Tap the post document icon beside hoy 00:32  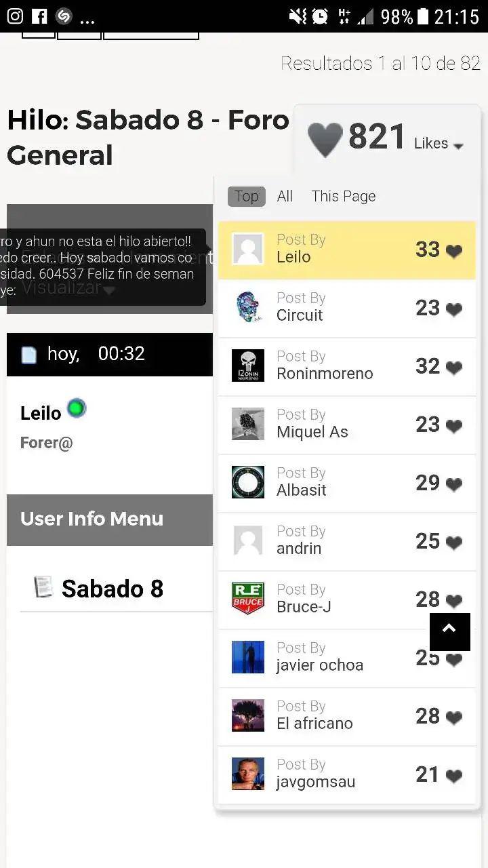(28, 355)
